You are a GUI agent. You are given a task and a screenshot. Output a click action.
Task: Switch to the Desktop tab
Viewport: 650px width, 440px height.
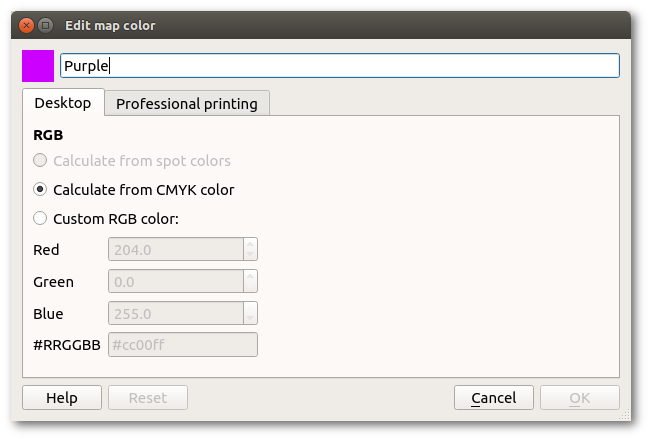click(62, 103)
